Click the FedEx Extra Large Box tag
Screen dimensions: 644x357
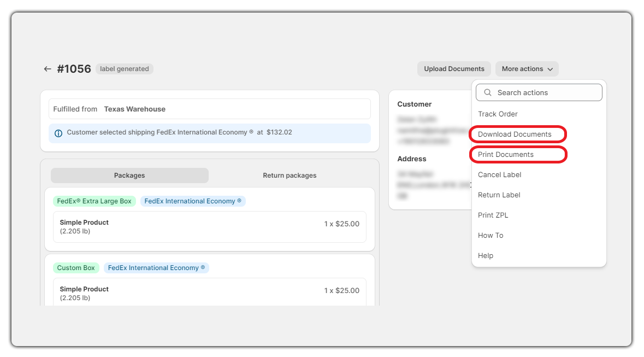pyautogui.click(x=94, y=201)
